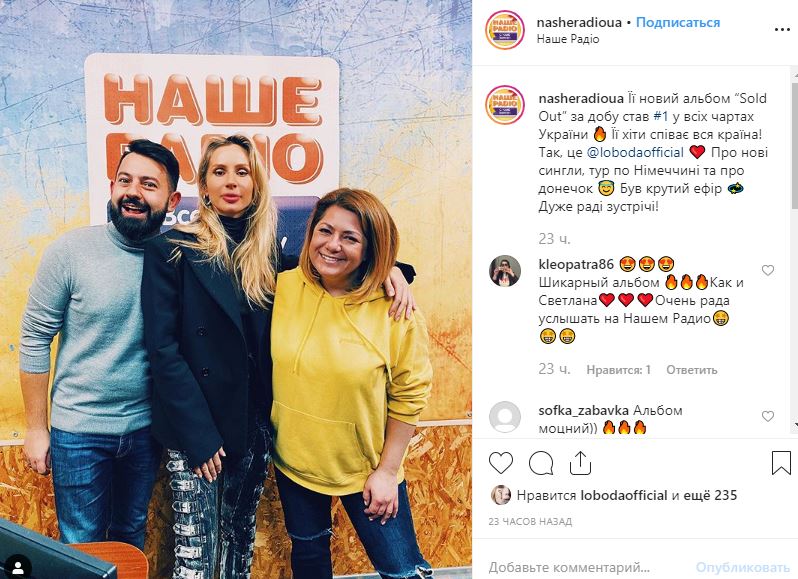The height and width of the screenshot is (579, 798).
Task: Open lobodaofficial small avatar in likes row
Action: pyautogui.click(x=501, y=495)
